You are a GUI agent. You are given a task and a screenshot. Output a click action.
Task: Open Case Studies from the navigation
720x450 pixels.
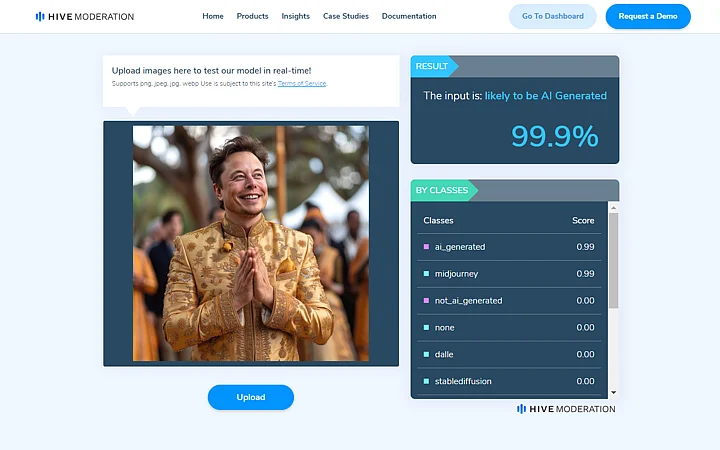coord(346,16)
